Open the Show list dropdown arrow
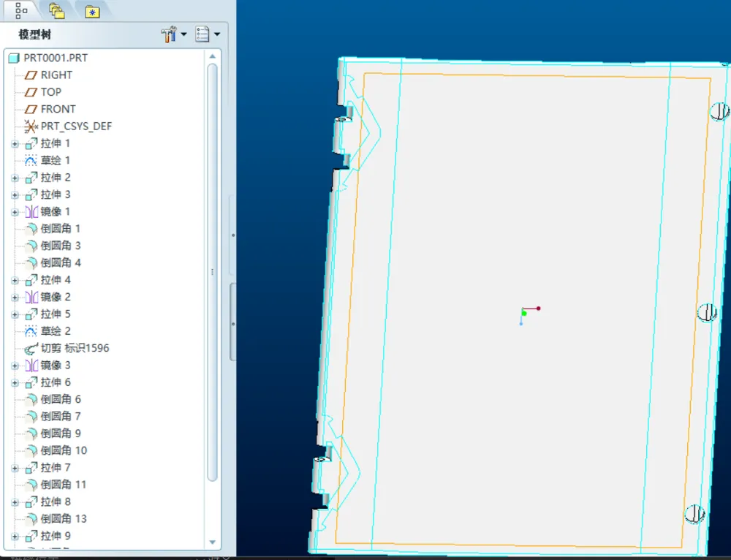Screen dimensions: 731x560 click(217, 34)
